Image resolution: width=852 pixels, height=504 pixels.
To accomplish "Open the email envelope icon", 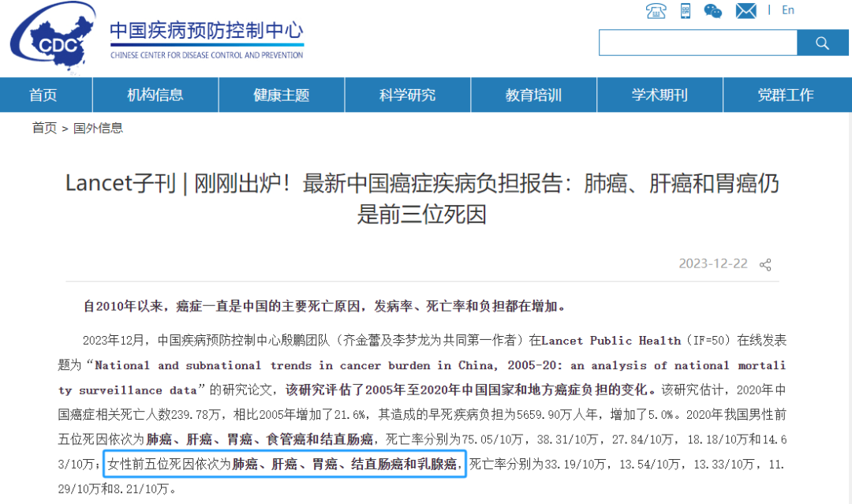I will point(745,11).
